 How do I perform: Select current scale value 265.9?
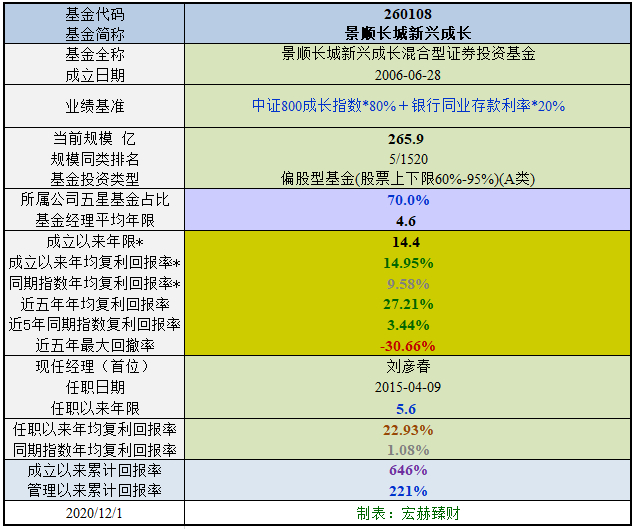(406, 139)
